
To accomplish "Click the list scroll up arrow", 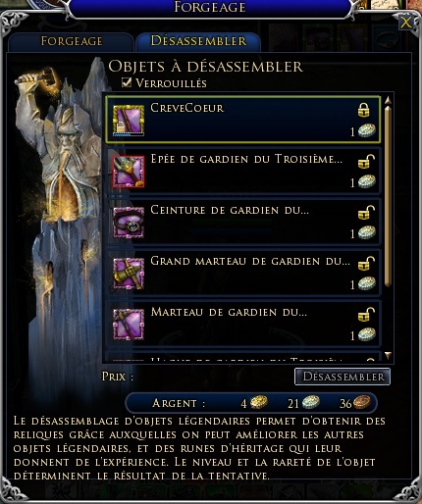I will 388,100.
